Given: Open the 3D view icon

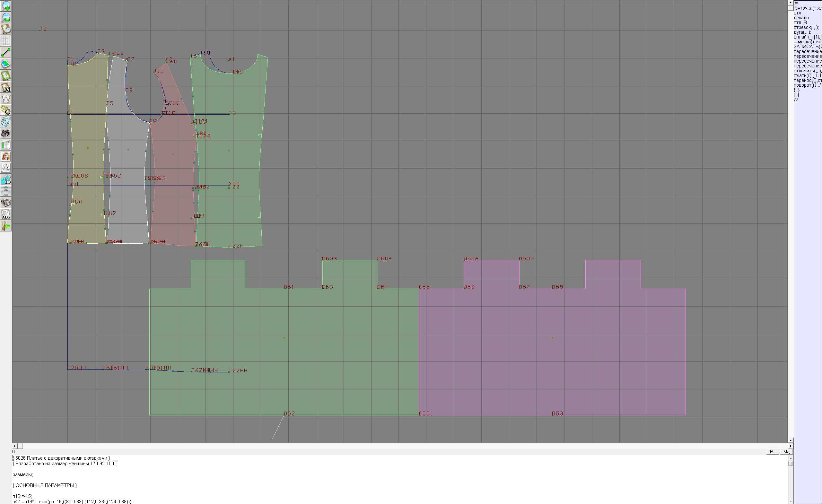Looking at the screenshot, I should coord(6,180).
